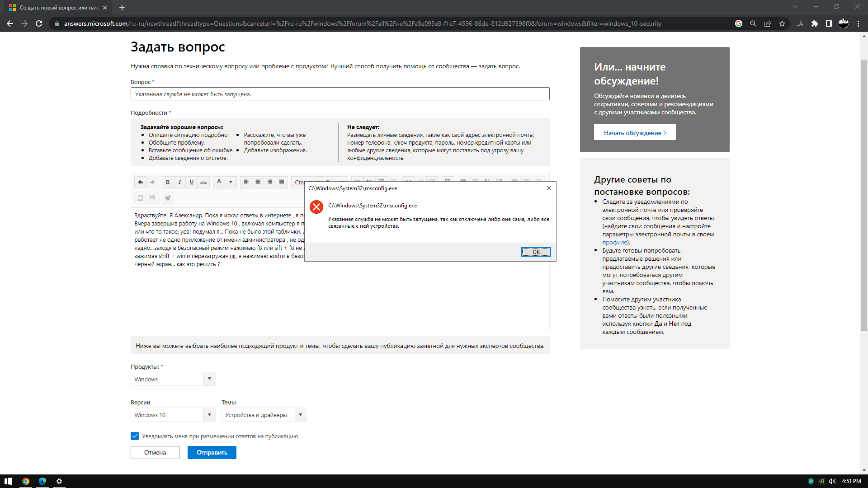868x488 pixels.
Task: Click the Отправить submit button
Action: point(212,452)
